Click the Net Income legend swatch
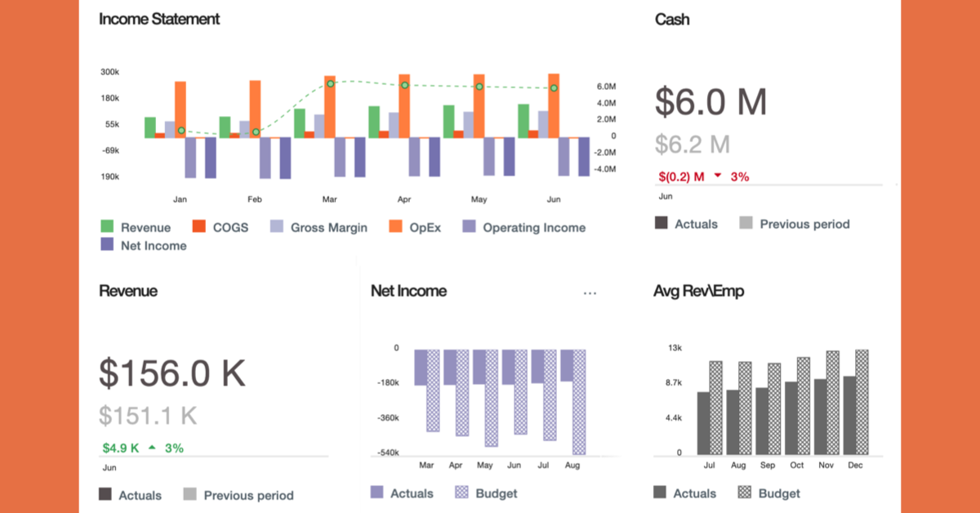This screenshot has width=980, height=513. pos(107,245)
